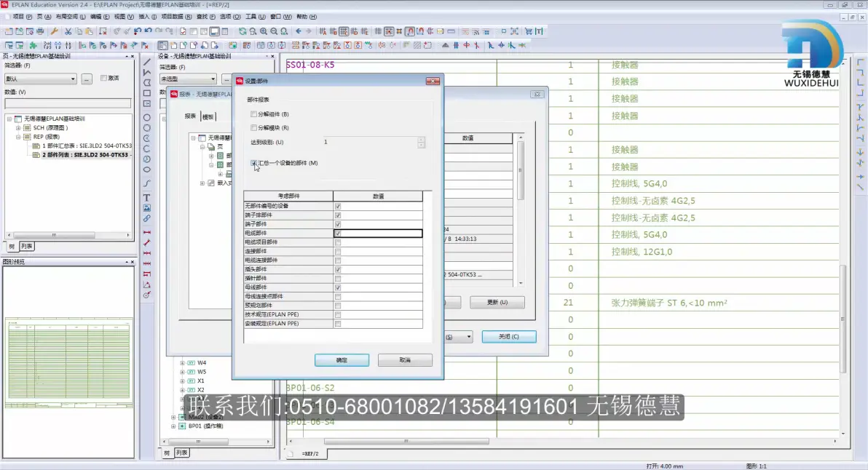This screenshot has height=470, width=868.
Task: Uncheck the 端子排部件 row checkbox
Action: (338, 215)
